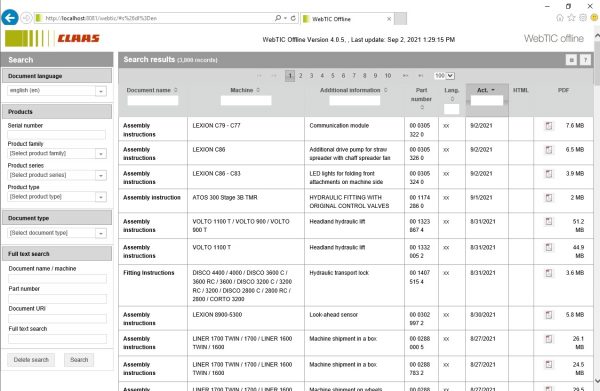Go to results page 2
This screenshot has height=391, width=600.
point(301,76)
